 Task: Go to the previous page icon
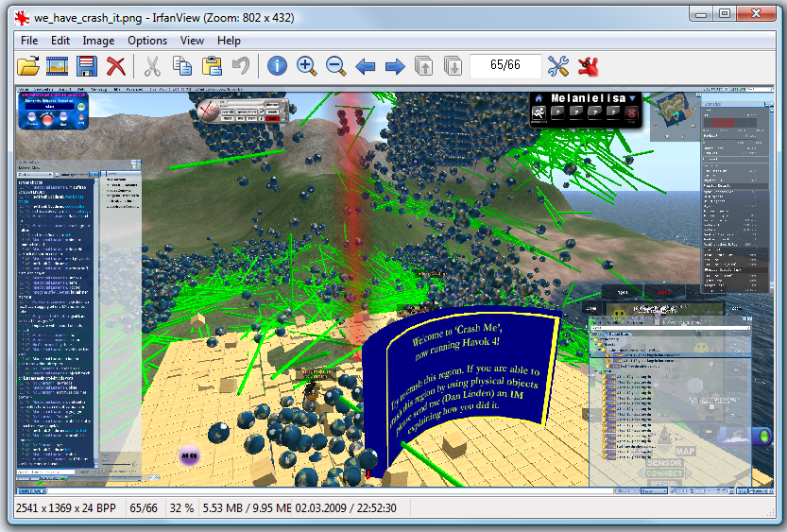click(424, 66)
